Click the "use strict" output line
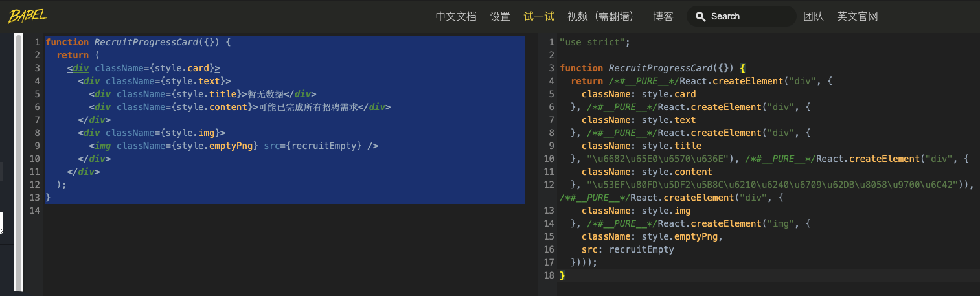 [595, 42]
